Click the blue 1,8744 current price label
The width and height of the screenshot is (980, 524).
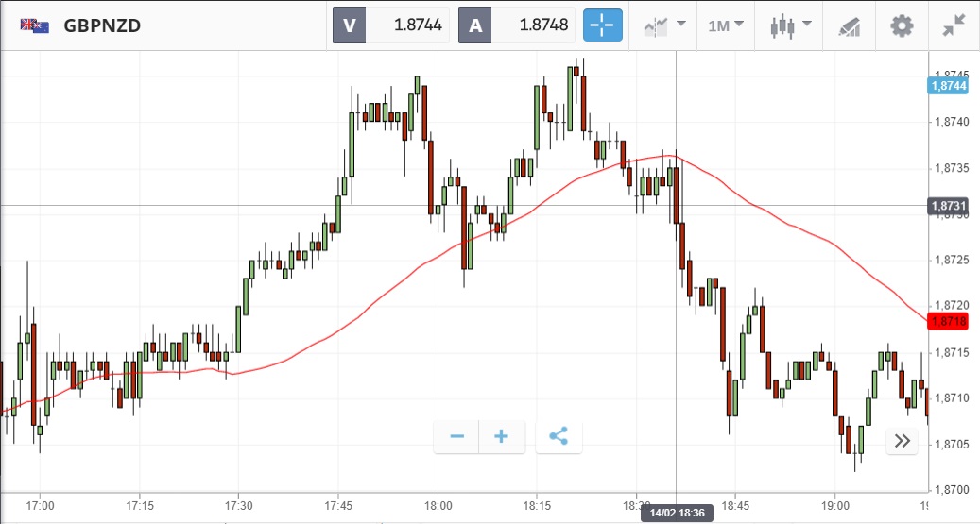pos(949,86)
